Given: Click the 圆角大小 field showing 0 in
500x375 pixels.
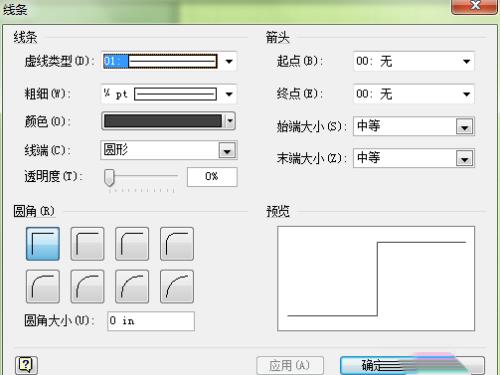Looking at the screenshot, I should (x=151, y=321).
